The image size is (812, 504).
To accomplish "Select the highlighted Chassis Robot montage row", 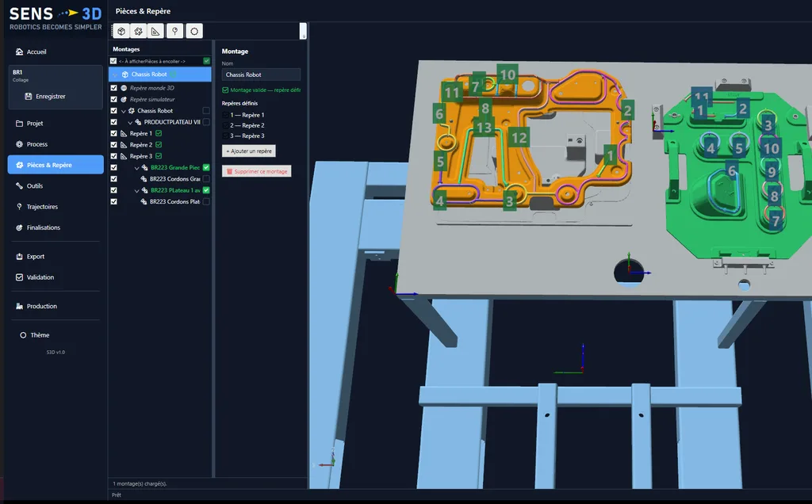I will [160, 74].
